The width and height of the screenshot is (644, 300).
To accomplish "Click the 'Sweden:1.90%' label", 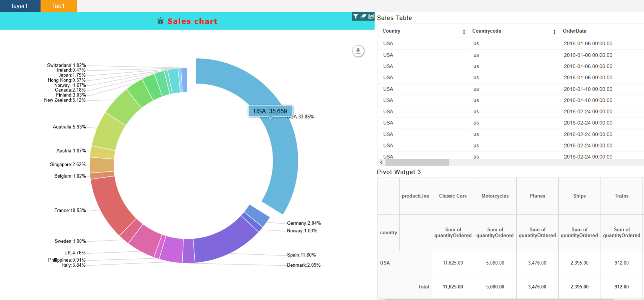I will pyautogui.click(x=70, y=242).
